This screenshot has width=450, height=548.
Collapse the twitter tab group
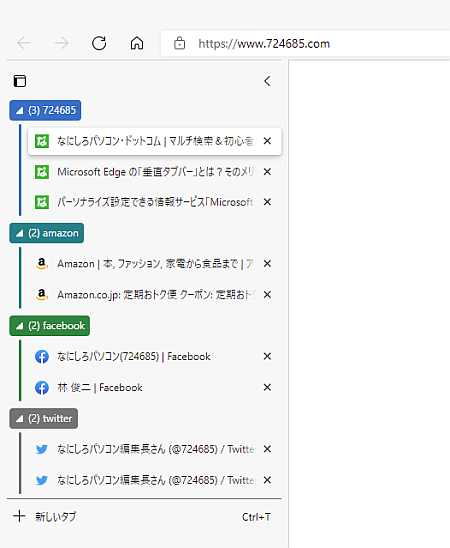pos(44,418)
